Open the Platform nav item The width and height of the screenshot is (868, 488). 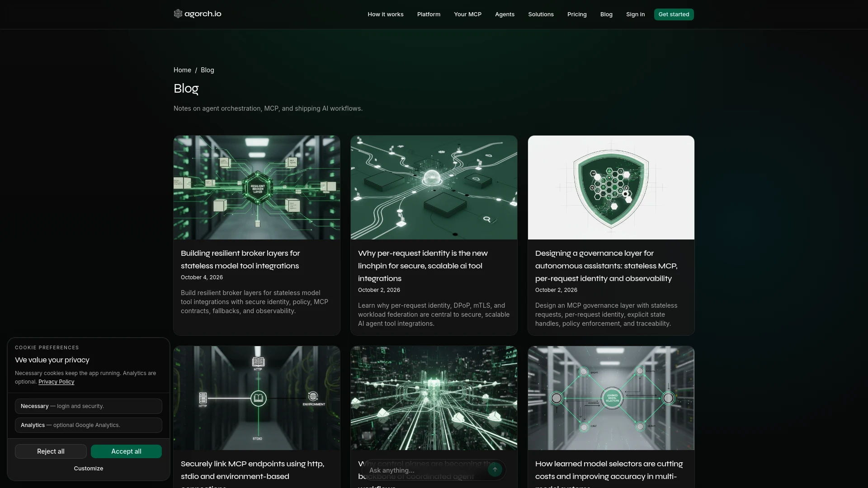(429, 14)
